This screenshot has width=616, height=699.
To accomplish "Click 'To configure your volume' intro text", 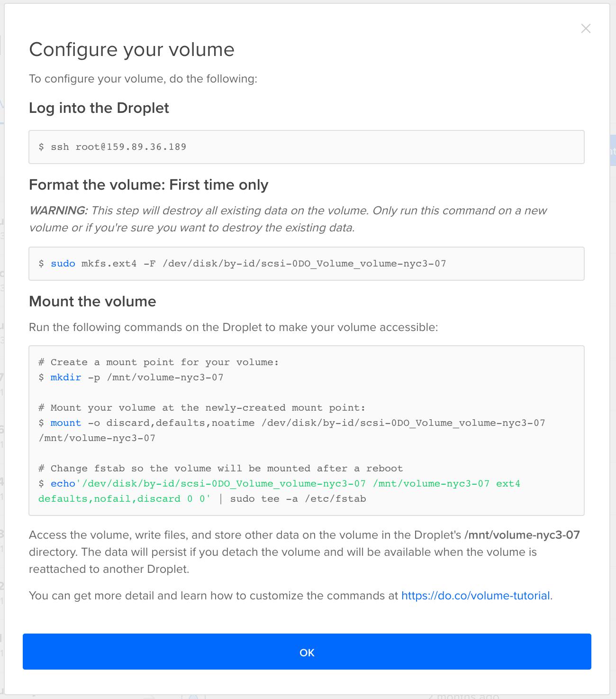I will pos(143,79).
